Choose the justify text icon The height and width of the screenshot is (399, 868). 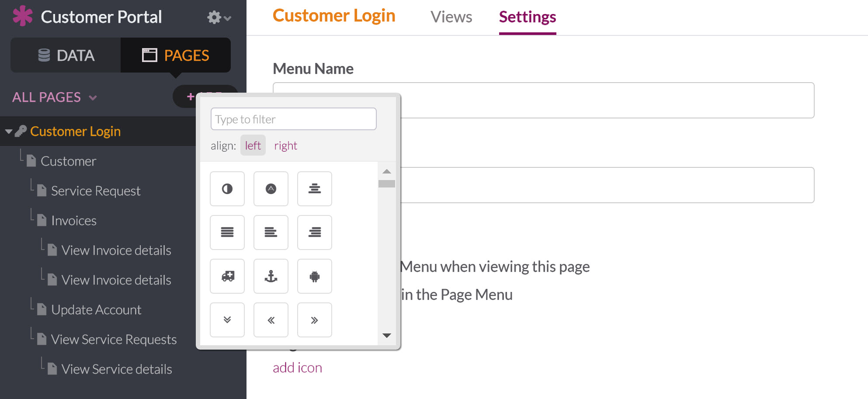tap(227, 232)
